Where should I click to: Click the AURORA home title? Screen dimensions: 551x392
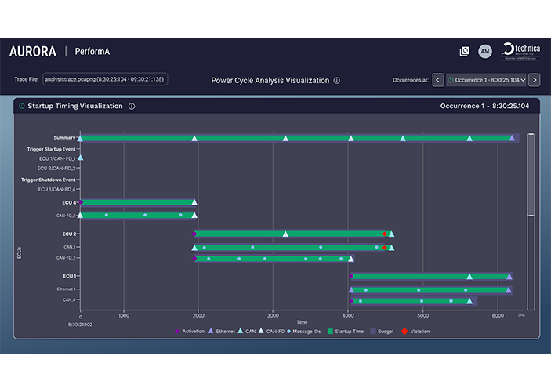point(33,52)
